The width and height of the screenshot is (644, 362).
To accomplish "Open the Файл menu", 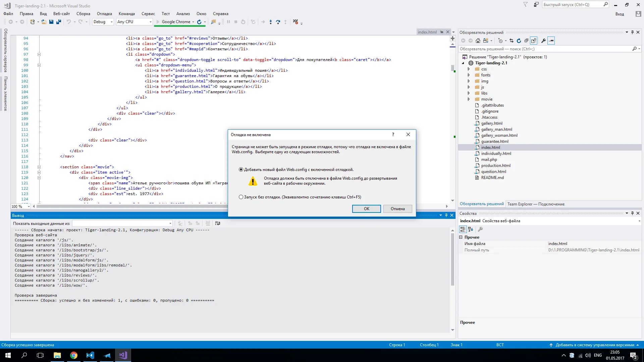I will click(8, 14).
